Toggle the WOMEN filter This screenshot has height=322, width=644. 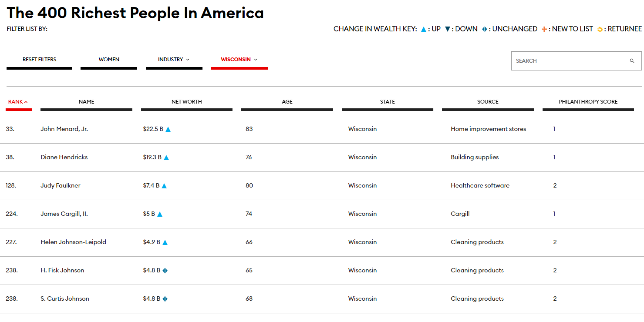click(109, 60)
